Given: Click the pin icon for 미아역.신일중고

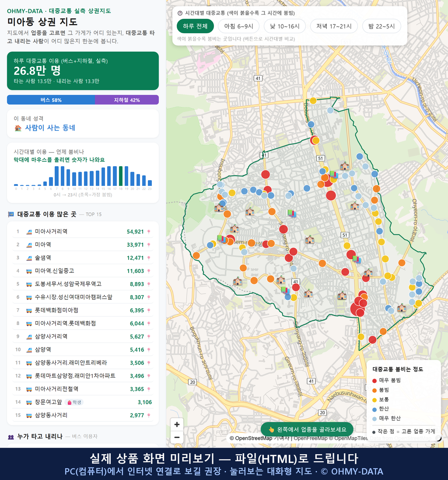Looking at the screenshot, I should [x=149, y=271].
